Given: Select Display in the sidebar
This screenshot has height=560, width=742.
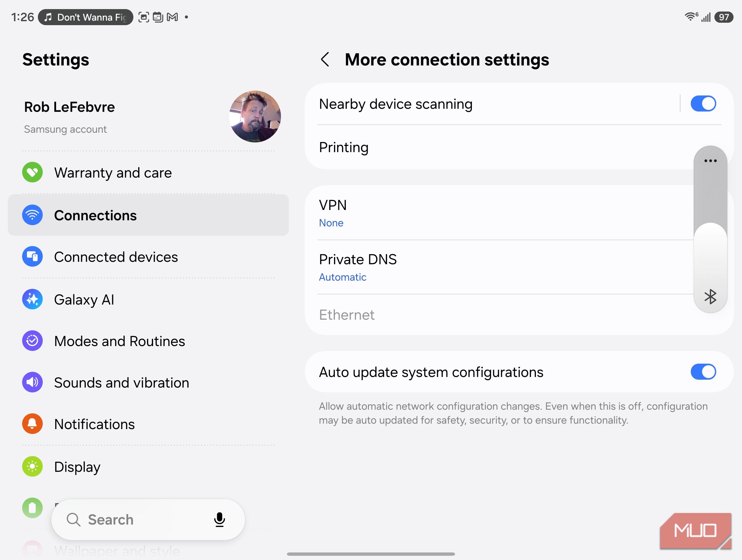Looking at the screenshot, I should pyautogui.click(x=148, y=466).
